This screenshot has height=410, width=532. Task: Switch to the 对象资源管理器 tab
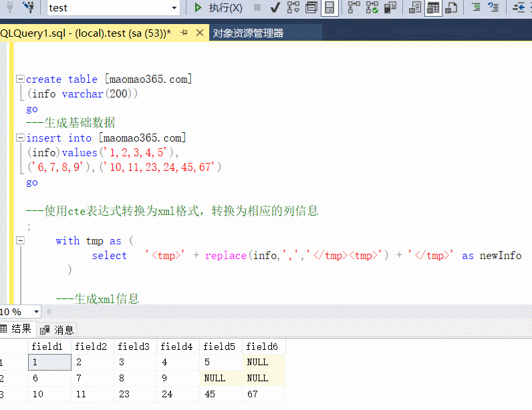coord(248,33)
